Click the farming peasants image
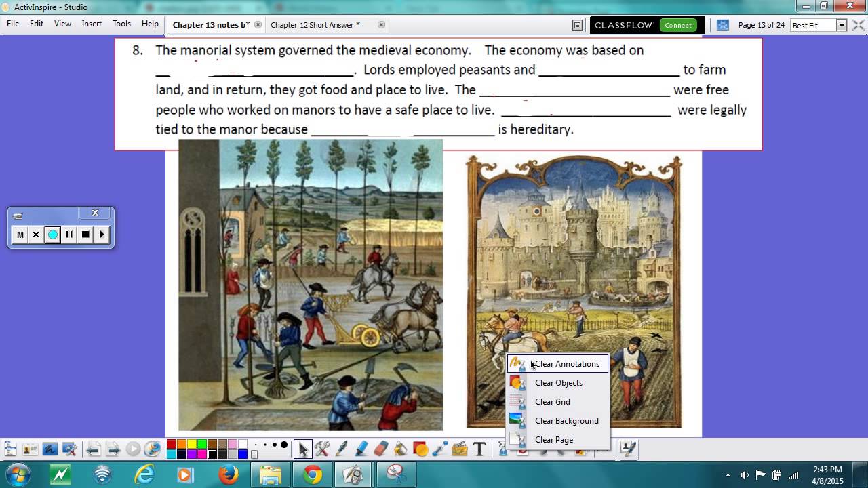 point(311,285)
